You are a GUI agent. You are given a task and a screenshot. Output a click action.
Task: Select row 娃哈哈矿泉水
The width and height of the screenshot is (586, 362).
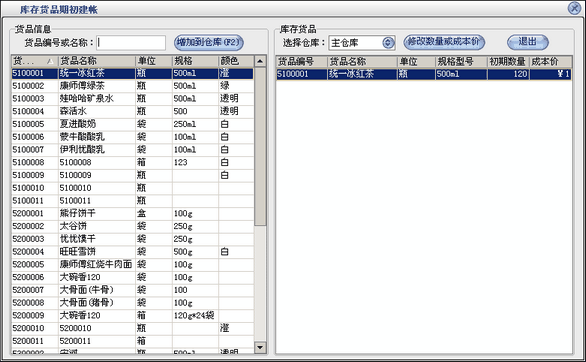click(x=132, y=99)
